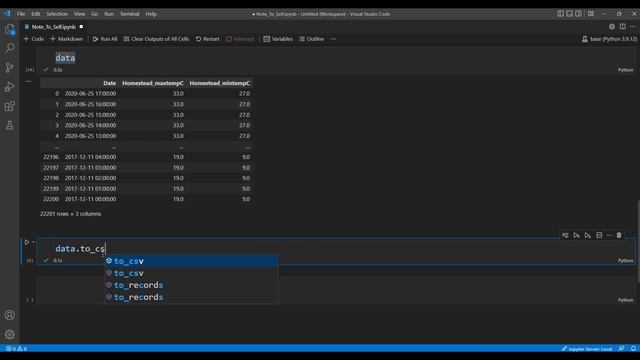This screenshot has height=360, width=640.
Task: Toggle the bottom panel
Action: coord(569,13)
